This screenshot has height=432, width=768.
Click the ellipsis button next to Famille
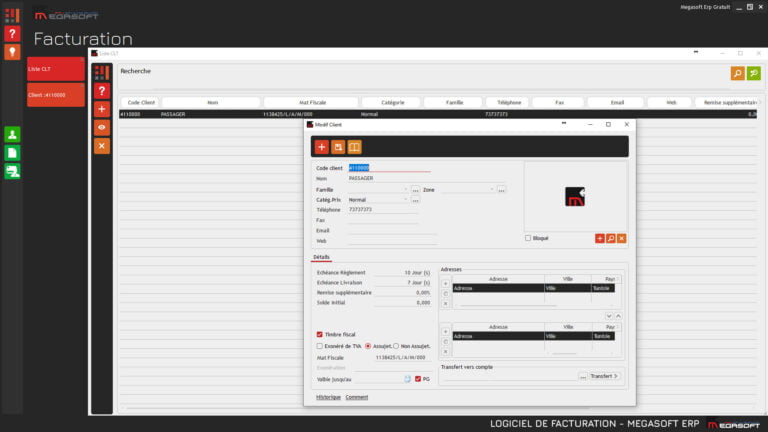click(415, 190)
